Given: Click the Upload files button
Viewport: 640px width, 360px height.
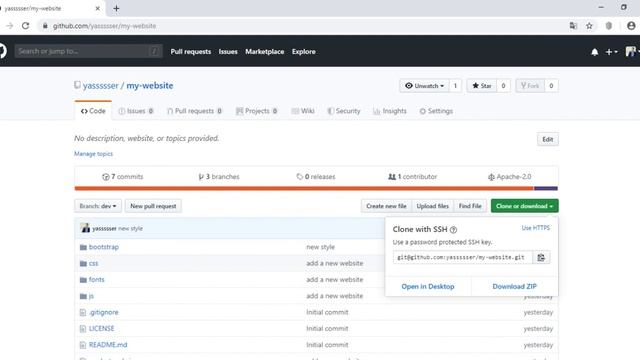Looking at the screenshot, I should [x=433, y=206].
